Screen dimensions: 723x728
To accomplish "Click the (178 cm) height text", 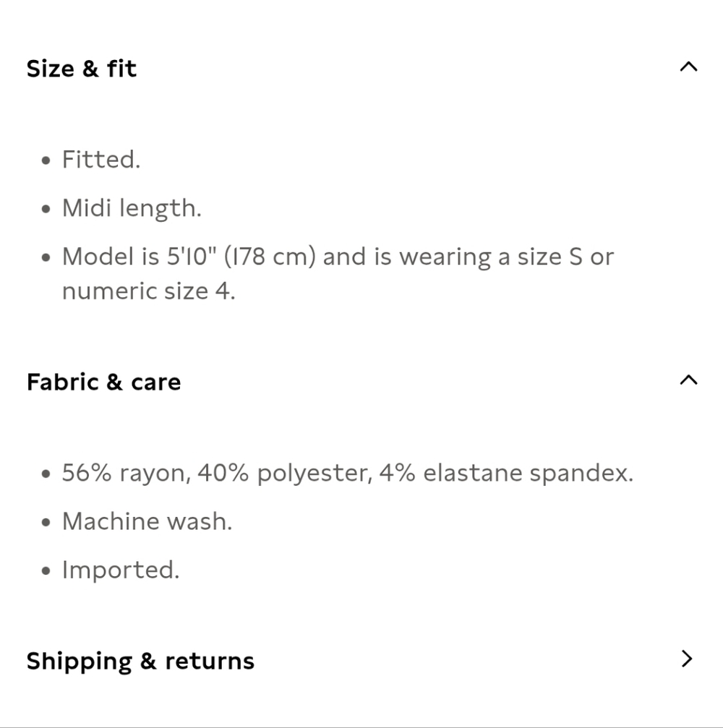I will coord(270,257).
